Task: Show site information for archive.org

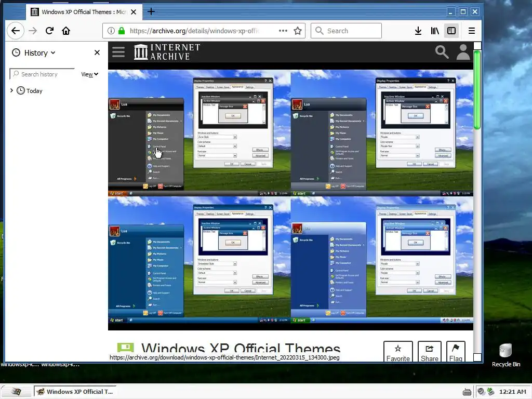Action: click(111, 31)
